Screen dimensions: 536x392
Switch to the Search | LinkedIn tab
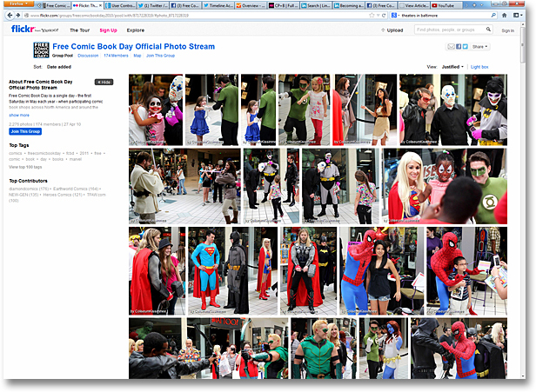tap(316, 5)
